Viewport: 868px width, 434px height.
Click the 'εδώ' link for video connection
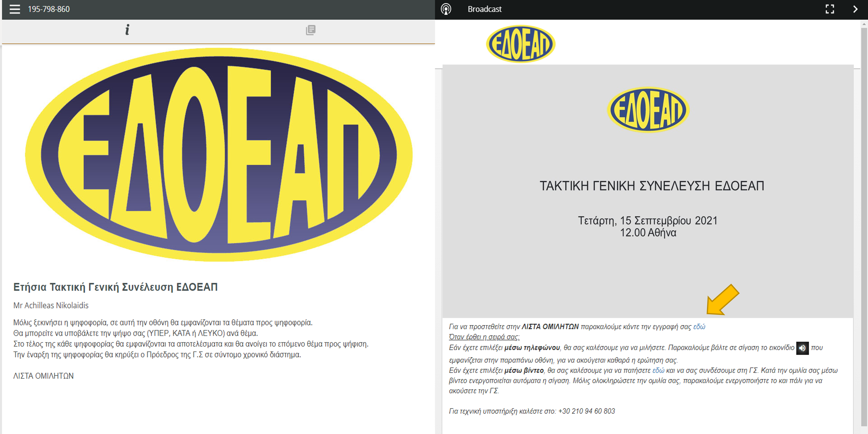[x=658, y=370]
